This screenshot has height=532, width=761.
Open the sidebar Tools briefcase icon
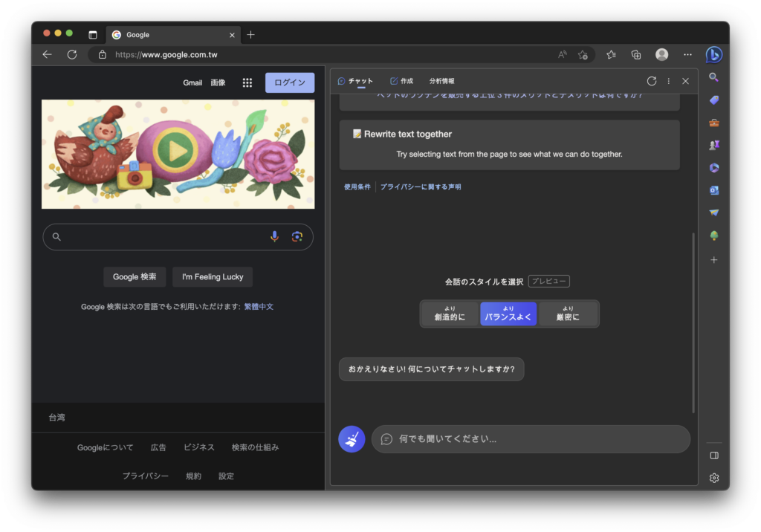713,123
